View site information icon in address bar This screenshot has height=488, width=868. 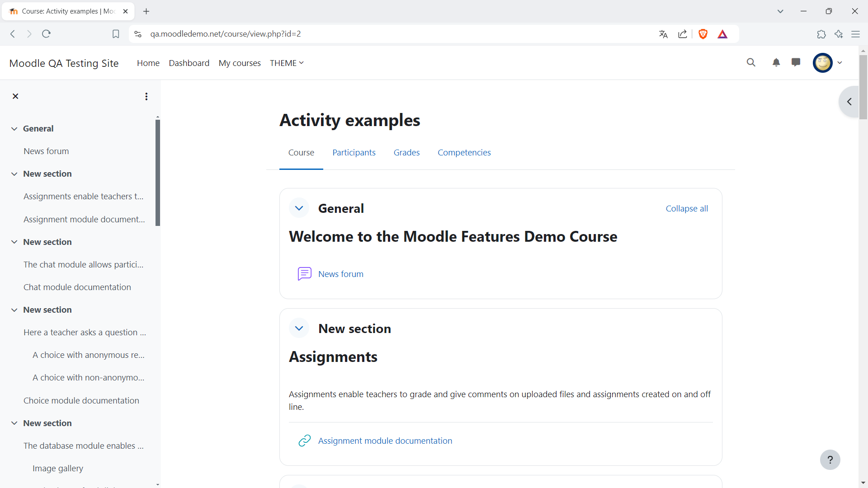pos(138,34)
